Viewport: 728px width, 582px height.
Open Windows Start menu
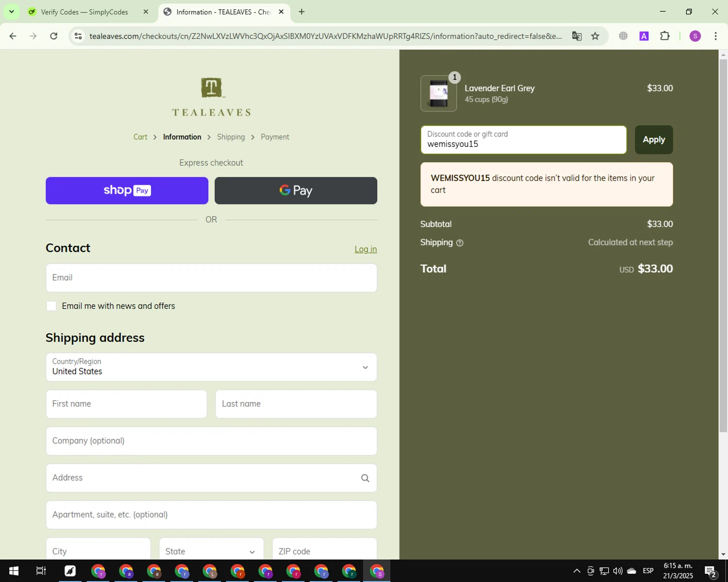point(14,571)
